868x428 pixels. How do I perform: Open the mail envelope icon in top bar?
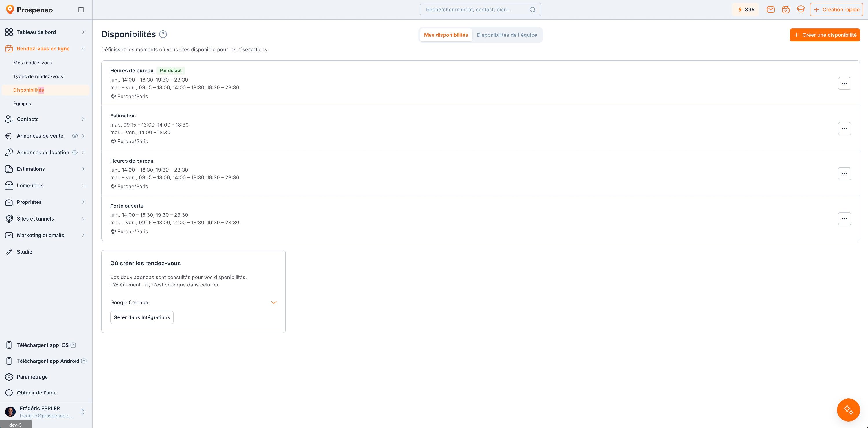click(770, 10)
